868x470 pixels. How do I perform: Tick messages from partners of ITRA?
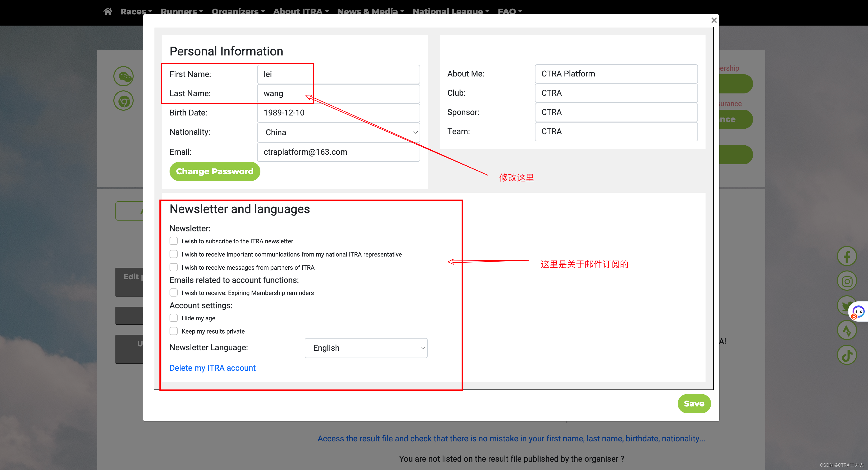tap(174, 267)
